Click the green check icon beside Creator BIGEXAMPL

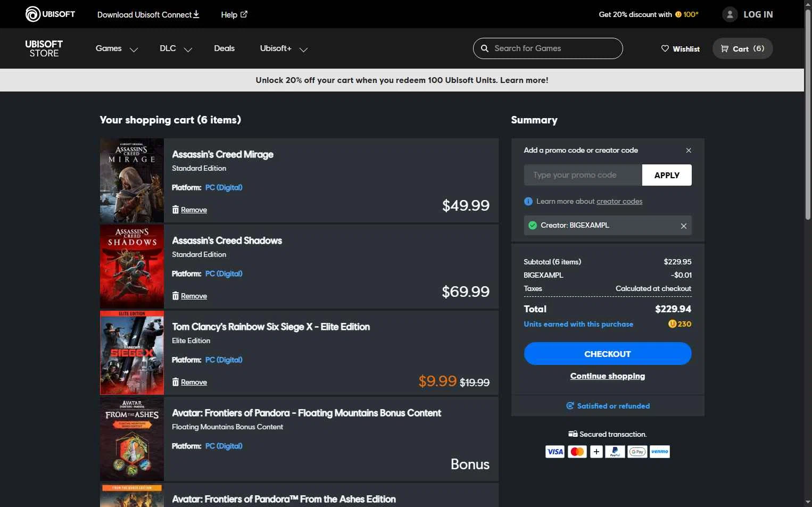coord(533,225)
